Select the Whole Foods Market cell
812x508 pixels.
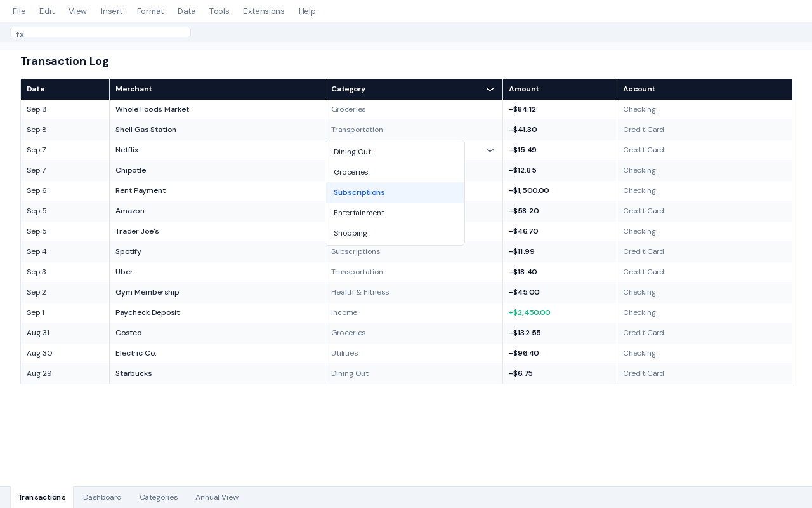point(217,110)
